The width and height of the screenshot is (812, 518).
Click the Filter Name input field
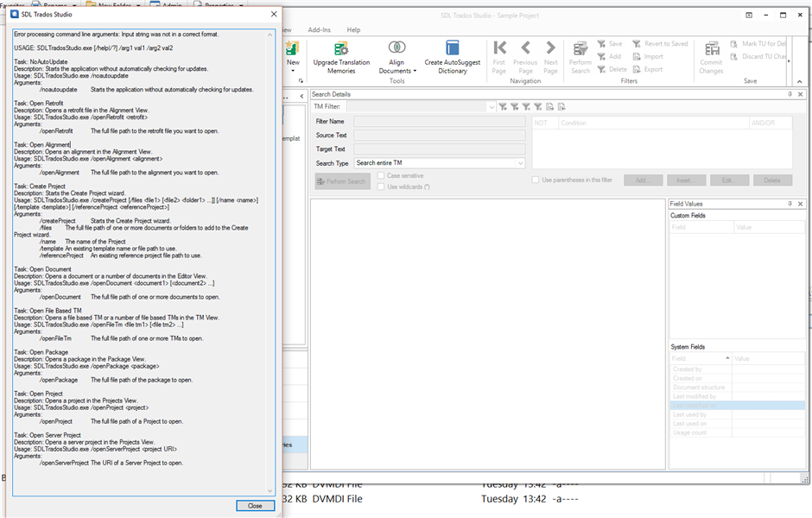pyautogui.click(x=440, y=122)
